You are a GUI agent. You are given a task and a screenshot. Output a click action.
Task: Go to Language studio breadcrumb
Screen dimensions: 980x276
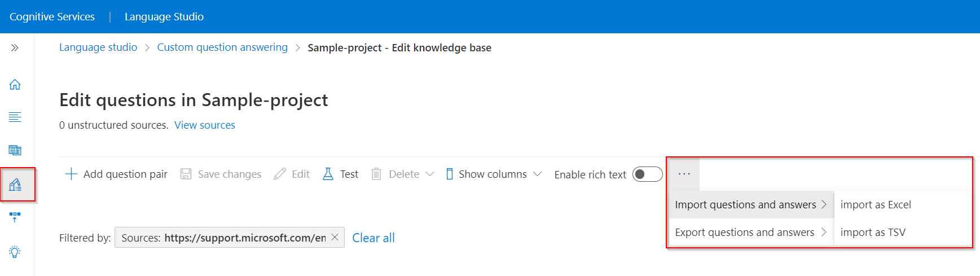[x=98, y=47]
